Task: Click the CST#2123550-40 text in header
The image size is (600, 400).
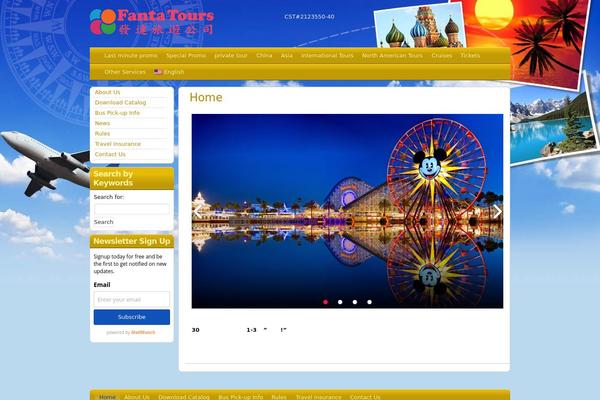Action: point(309,17)
